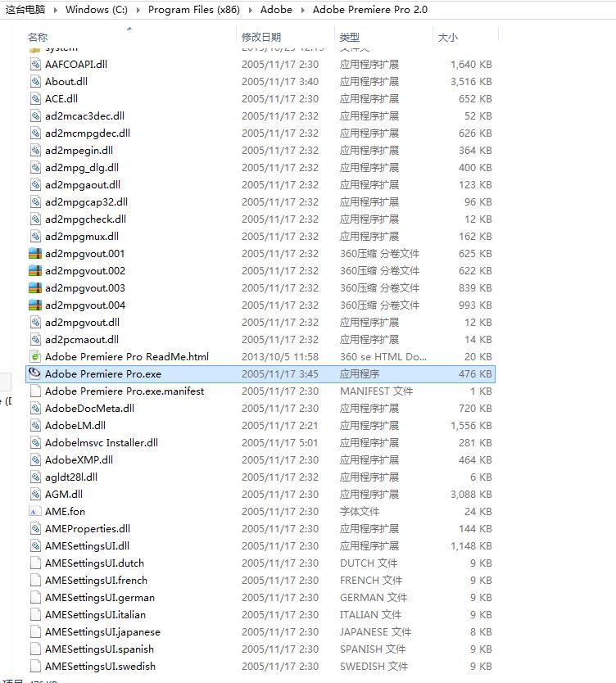Screen dimensions: 616x683
Task: Go to Windows (C:) in the breadcrumb
Action: pyautogui.click(x=97, y=10)
